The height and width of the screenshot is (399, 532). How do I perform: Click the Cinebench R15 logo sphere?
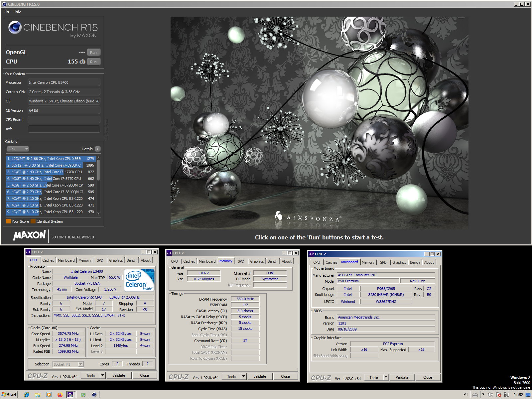pyautogui.click(x=15, y=27)
